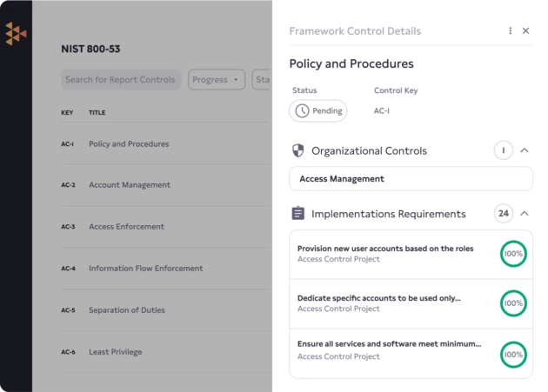Click the Search for Report Controls field
The width and height of the screenshot is (548, 392).
click(x=121, y=80)
